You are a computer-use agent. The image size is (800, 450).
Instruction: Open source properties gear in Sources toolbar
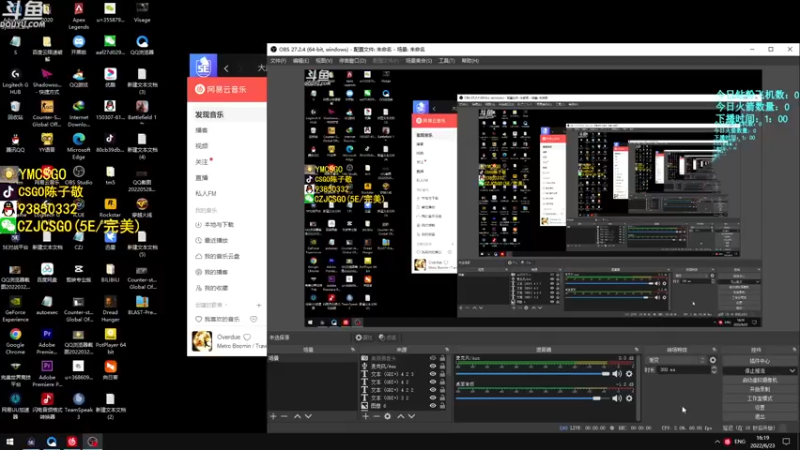[388, 416]
